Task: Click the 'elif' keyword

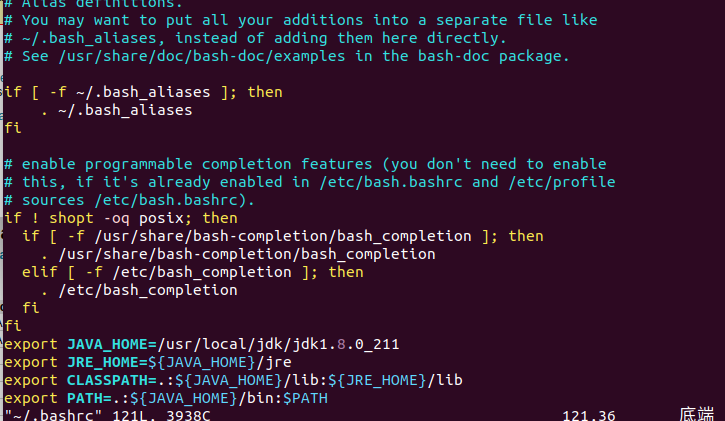Action: click(x=40, y=272)
